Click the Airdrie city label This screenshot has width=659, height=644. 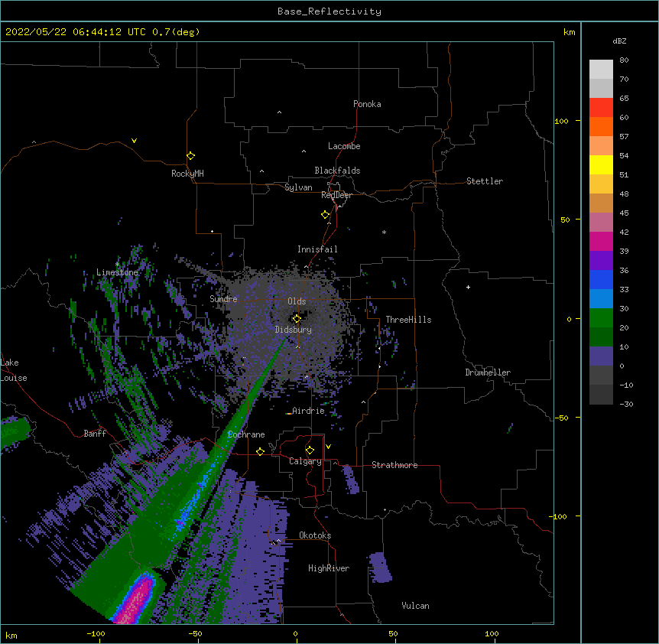click(308, 411)
